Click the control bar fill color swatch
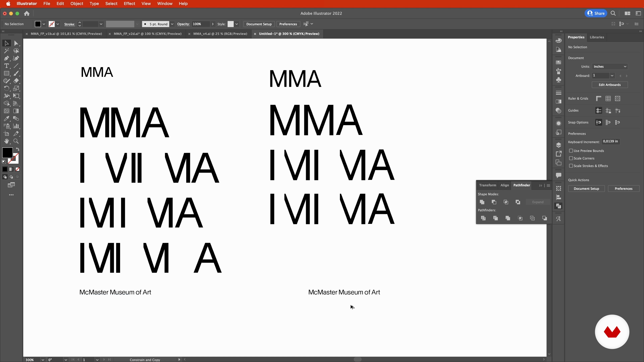 tap(38, 24)
